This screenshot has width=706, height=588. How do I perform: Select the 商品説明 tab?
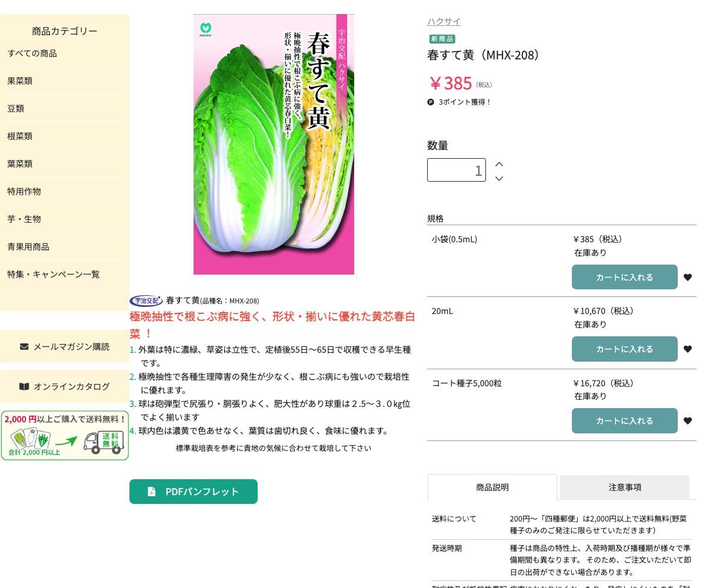click(492, 487)
